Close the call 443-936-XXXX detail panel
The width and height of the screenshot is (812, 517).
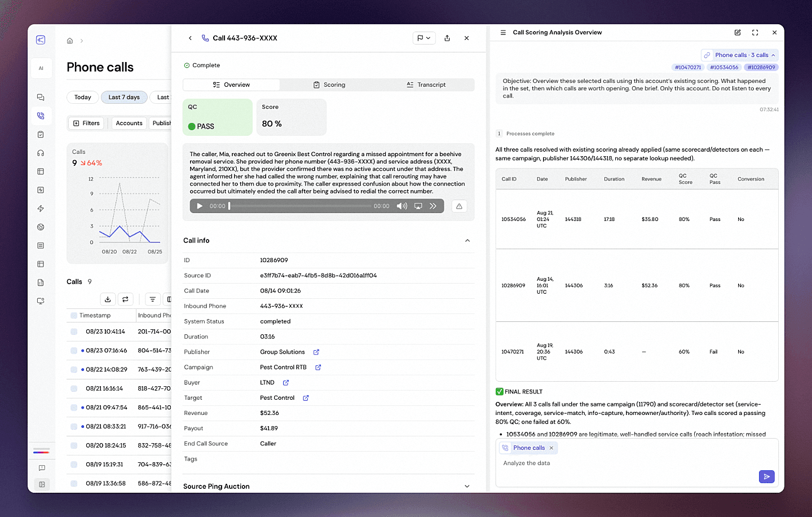[466, 38]
